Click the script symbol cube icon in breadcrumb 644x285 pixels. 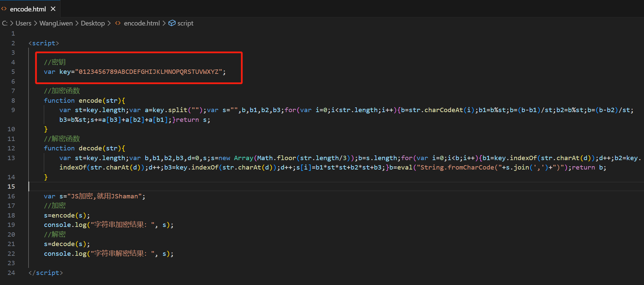172,23
